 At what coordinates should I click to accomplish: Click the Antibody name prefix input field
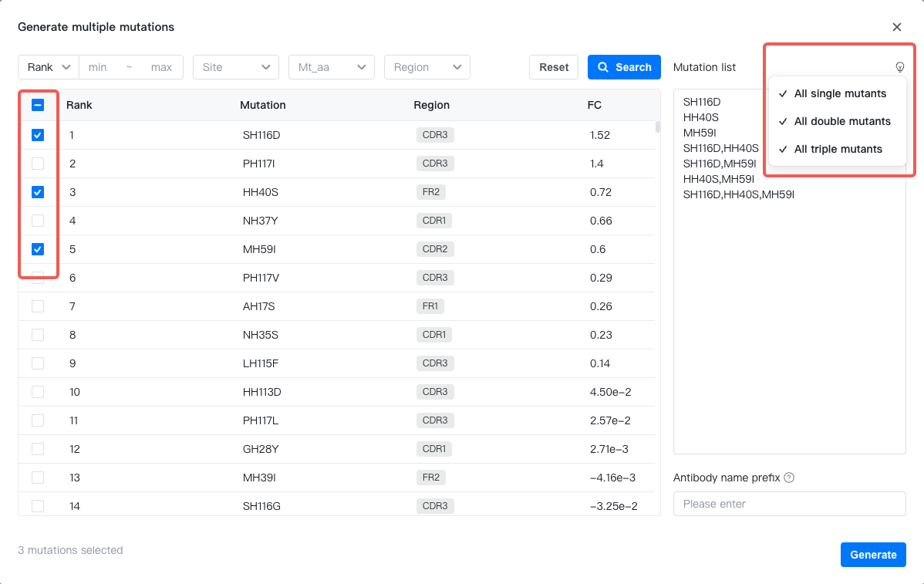[x=789, y=504]
